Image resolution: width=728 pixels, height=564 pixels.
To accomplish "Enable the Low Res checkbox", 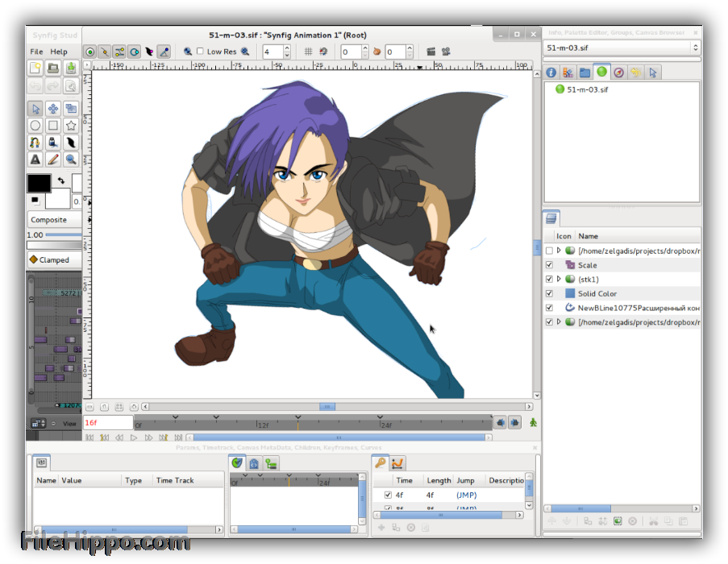I will click(200, 51).
